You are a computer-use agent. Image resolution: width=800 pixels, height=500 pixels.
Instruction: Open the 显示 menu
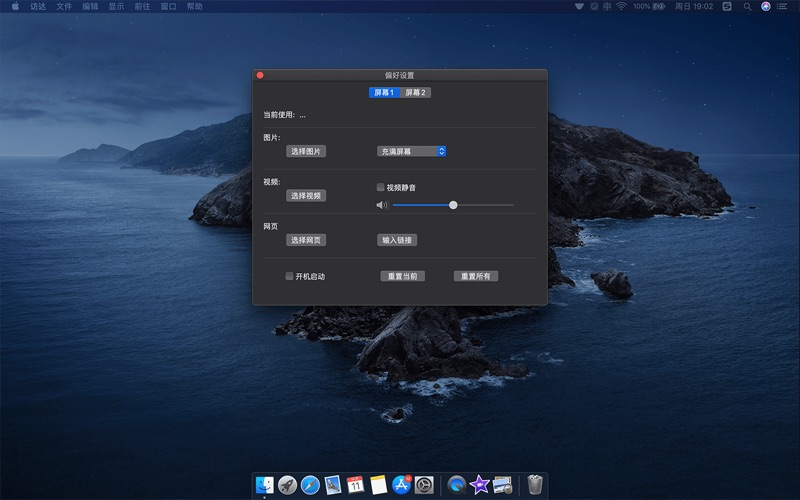coord(116,6)
